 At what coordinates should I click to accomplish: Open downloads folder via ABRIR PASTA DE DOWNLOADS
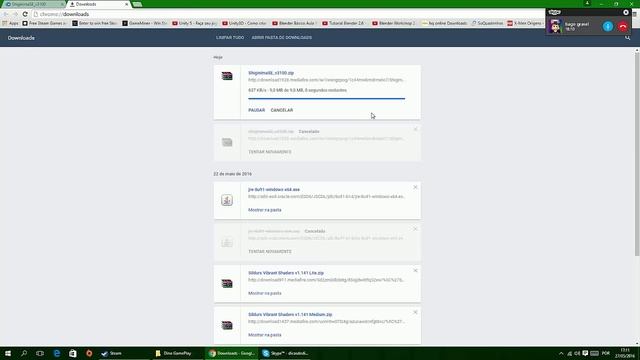[x=282, y=38]
